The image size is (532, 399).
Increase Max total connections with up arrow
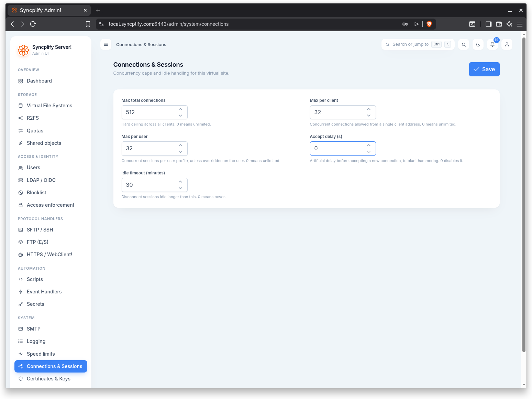pyautogui.click(x=180, y=109)
